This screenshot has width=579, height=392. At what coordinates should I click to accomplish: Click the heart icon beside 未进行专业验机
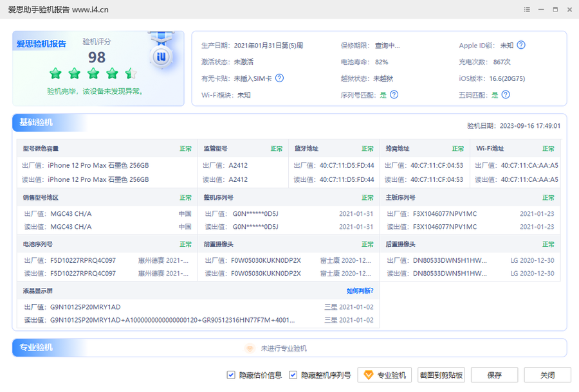(x=250, y=348)
